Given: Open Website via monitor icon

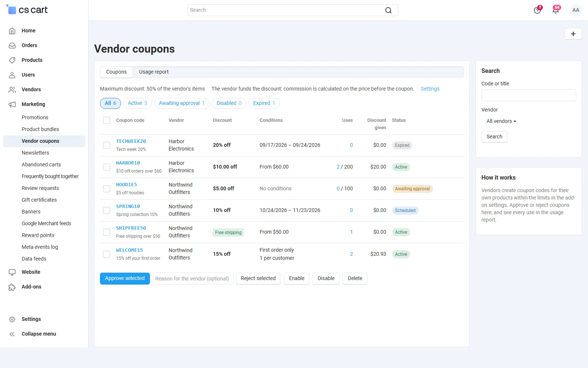Looking at the screenshot, I should click(x=12, y=272).
